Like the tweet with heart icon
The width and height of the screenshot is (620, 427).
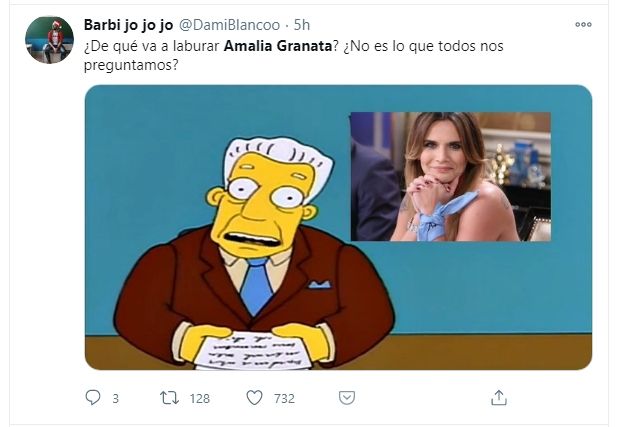click(x=254, y=398)
